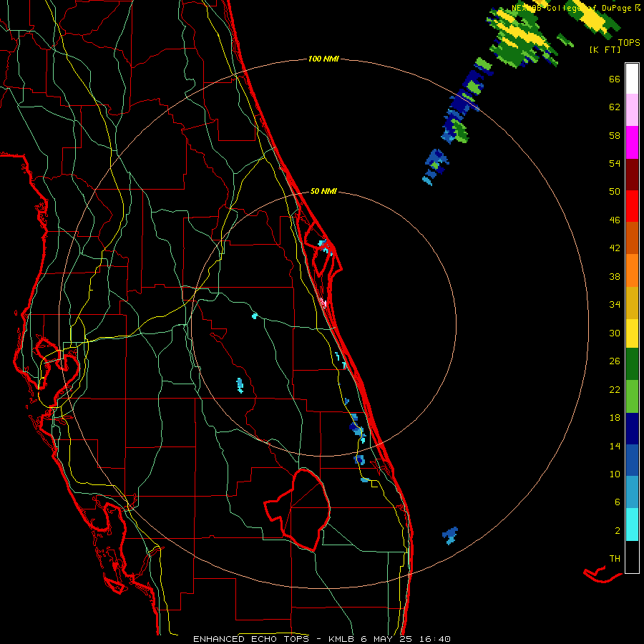
Task: Pick the dark orange legend swatch
Action: click(632, 238)
